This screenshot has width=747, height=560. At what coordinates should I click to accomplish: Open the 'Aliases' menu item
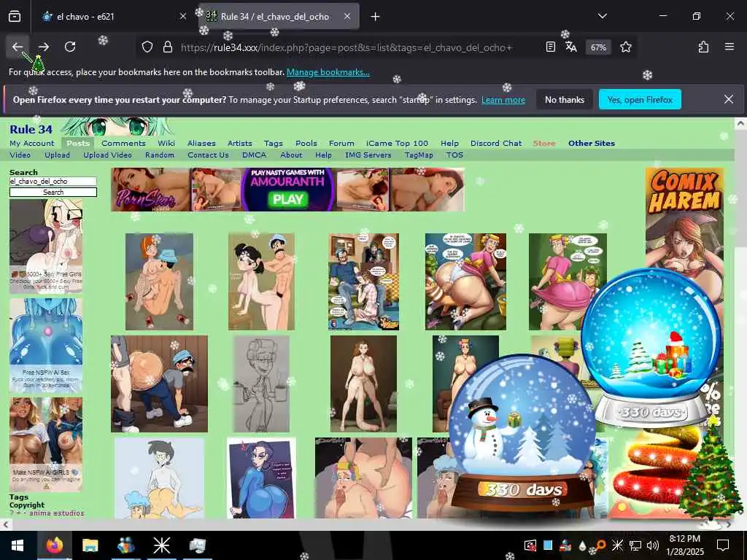click(x=201, y=144)
